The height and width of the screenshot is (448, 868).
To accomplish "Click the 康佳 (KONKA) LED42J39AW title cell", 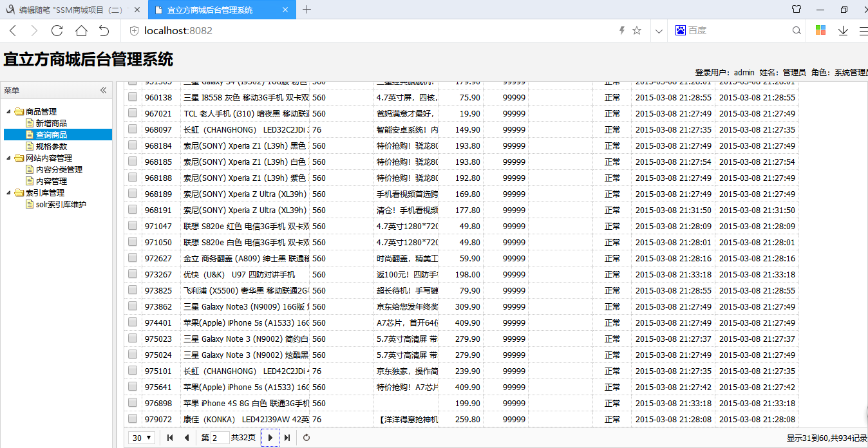I will (x=245, y=419).
